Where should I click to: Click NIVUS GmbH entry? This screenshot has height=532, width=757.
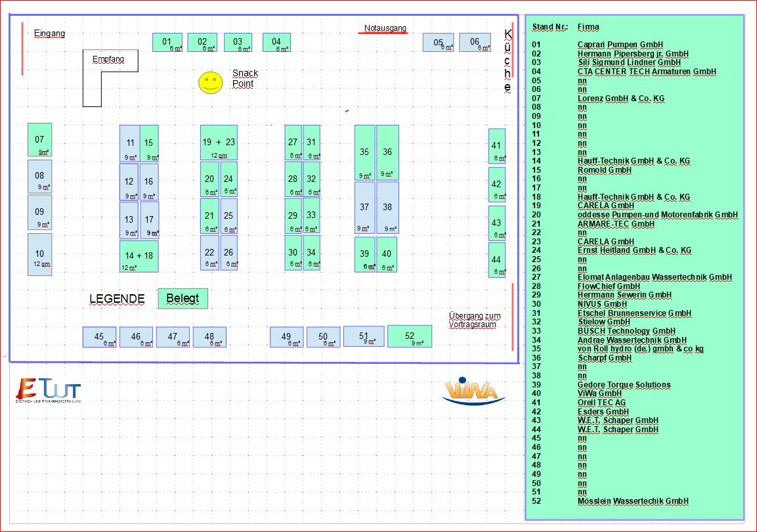point(602,304)
